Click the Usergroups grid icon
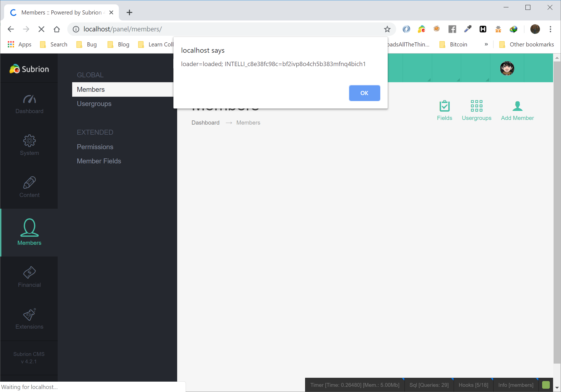 pos(476,106)
